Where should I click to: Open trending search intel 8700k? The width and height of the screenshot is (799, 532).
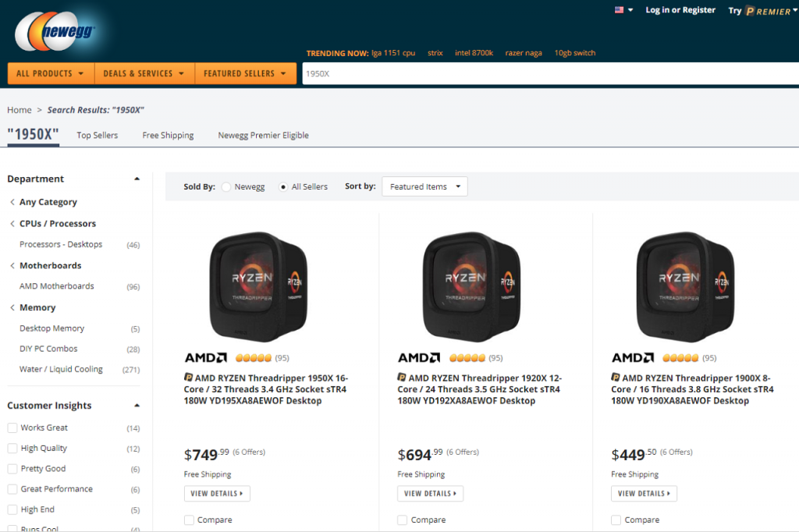[x=474, y=53]
